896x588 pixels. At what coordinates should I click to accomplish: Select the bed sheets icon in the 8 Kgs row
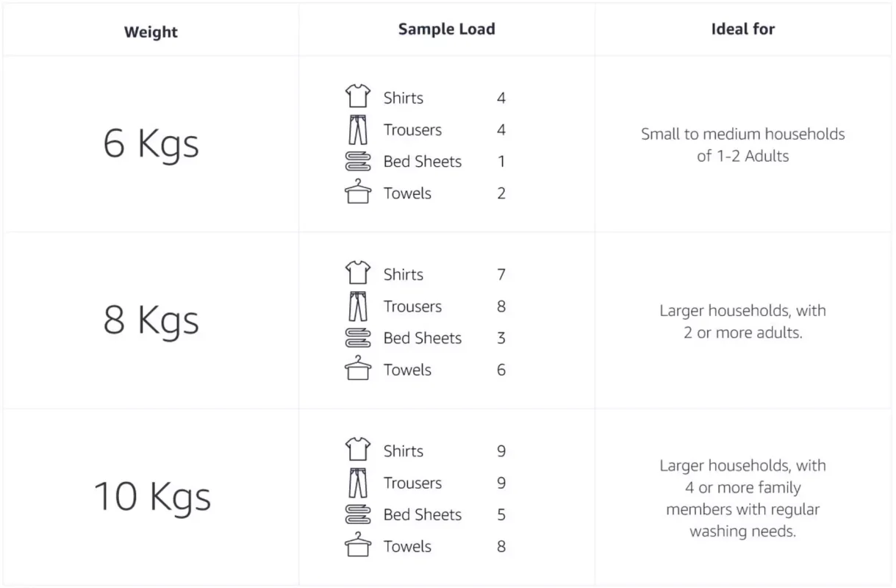(358, 338)
